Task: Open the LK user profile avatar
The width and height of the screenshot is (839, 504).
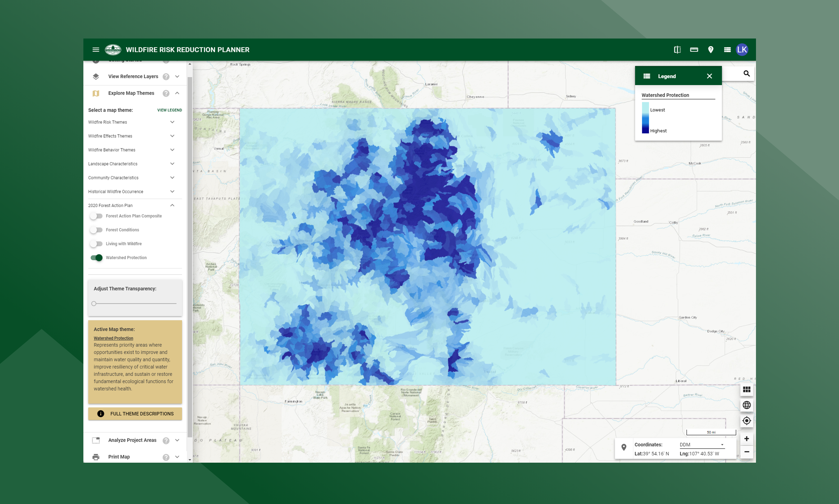Action: point(742,50)
